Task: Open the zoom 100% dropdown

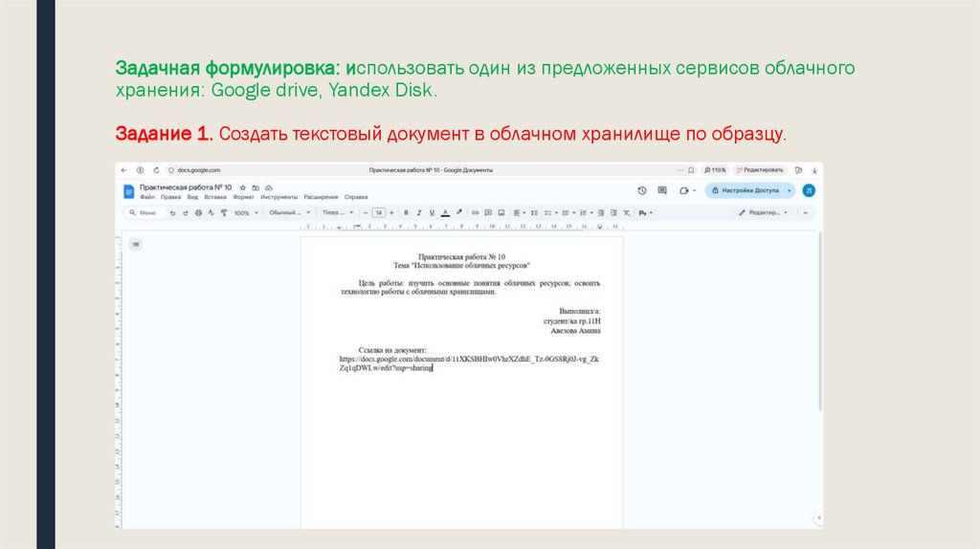Action: pyautogui.click(x=246, y=213)
